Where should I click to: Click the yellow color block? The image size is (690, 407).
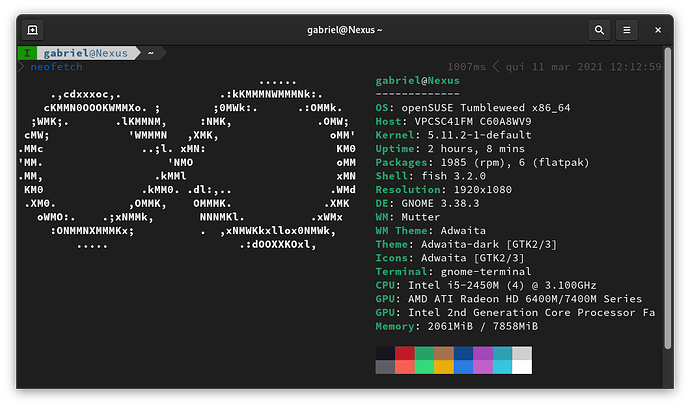(444, 367)
